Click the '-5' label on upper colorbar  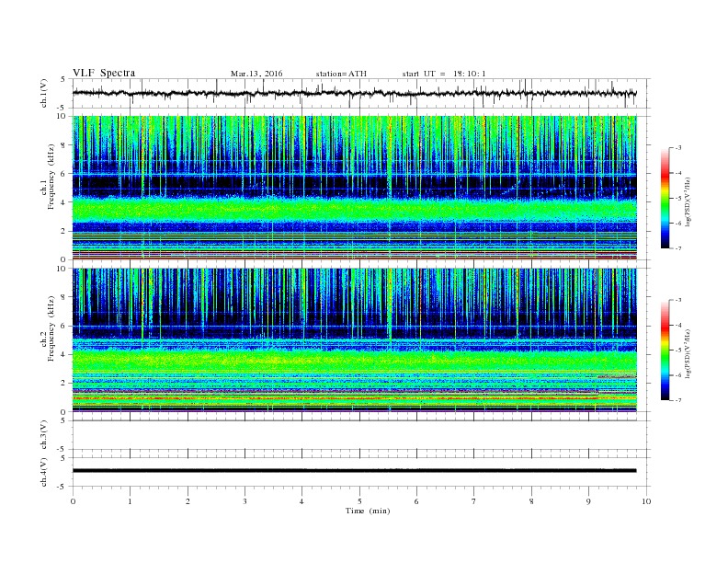pos(677,198)
